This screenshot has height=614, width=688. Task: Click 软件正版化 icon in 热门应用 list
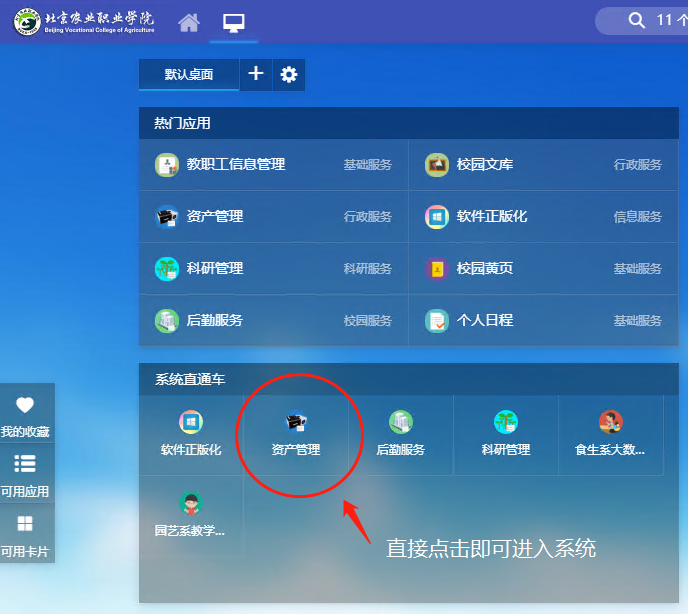coord(437,216)
